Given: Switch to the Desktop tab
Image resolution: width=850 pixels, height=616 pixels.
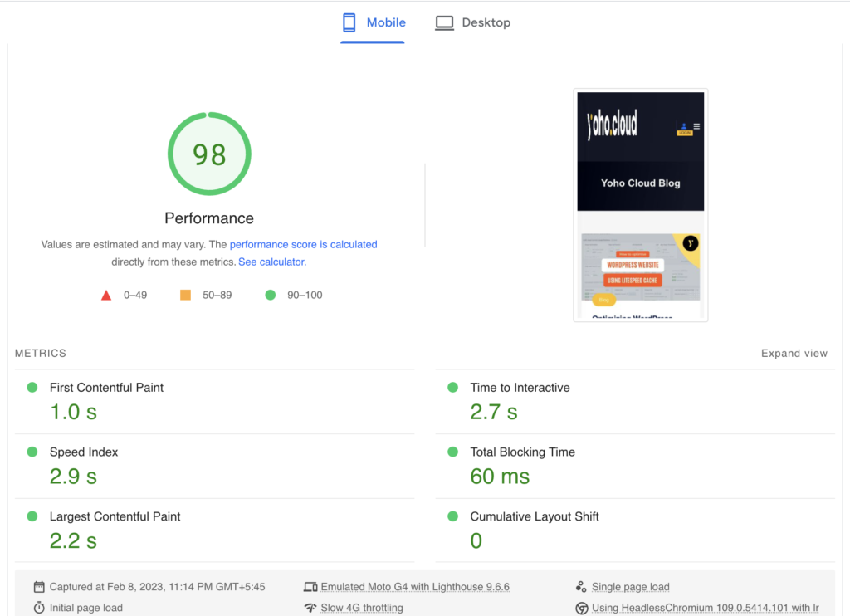Looking at the screenshot, I should [x=472, y=22].
